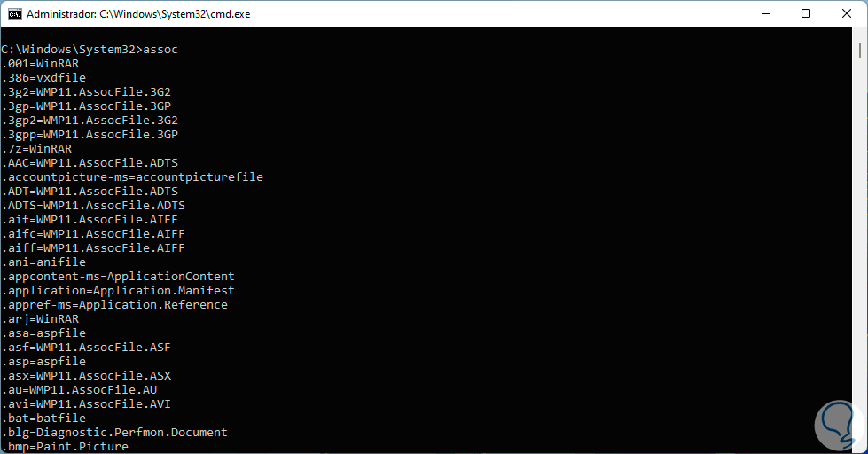Click the .386=vxdfile output line
The height and width of the screenshot is (454, 868).
(43, 78)
